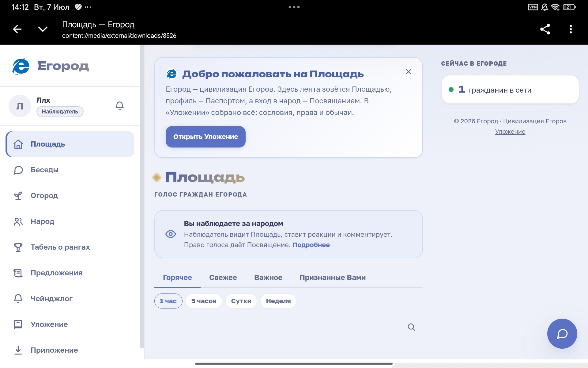
Task: Select the Сутки time filter
Action: (x=241, y=301)
